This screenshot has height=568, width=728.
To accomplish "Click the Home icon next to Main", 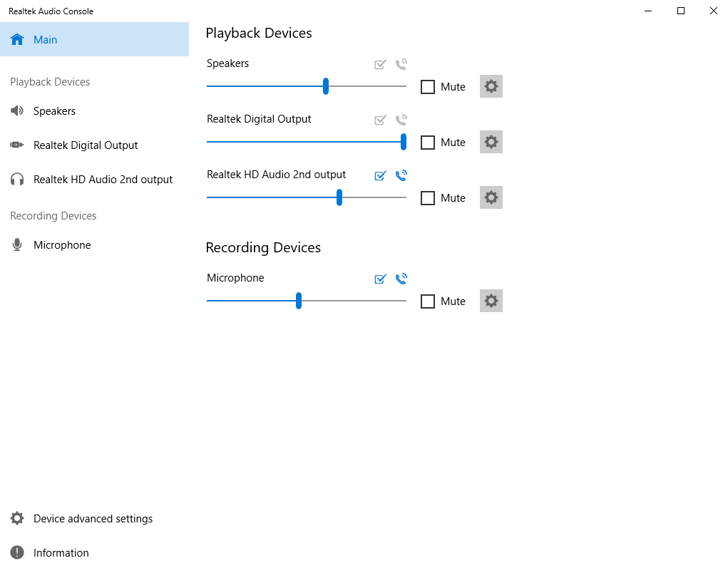I will point(17,39).
